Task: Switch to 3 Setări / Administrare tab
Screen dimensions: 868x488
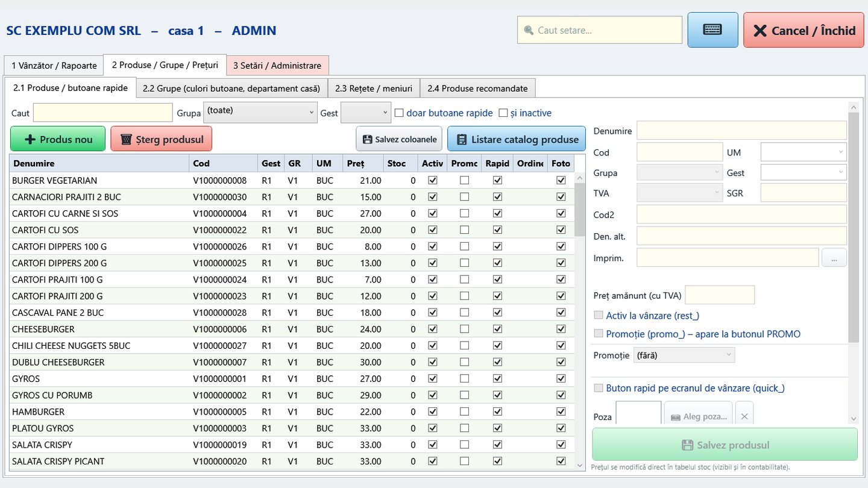Action: [x=277, y=65]
